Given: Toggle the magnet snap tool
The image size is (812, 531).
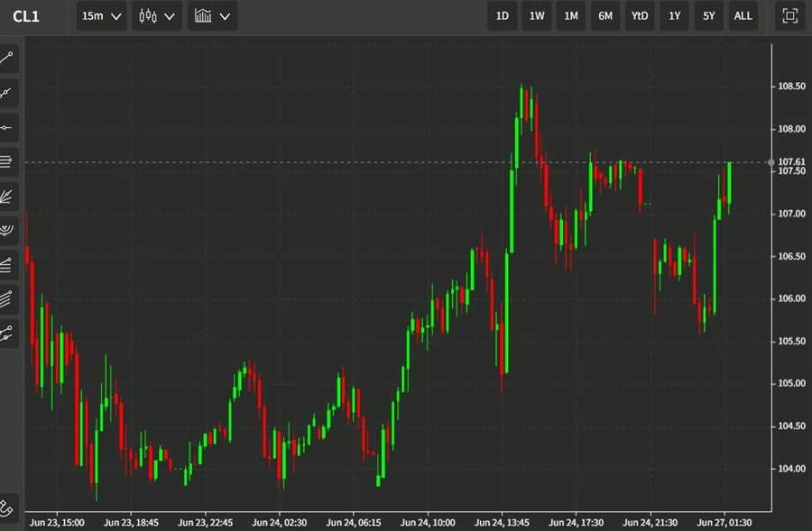Looking at the screenshot, I should tap(7, 508).
